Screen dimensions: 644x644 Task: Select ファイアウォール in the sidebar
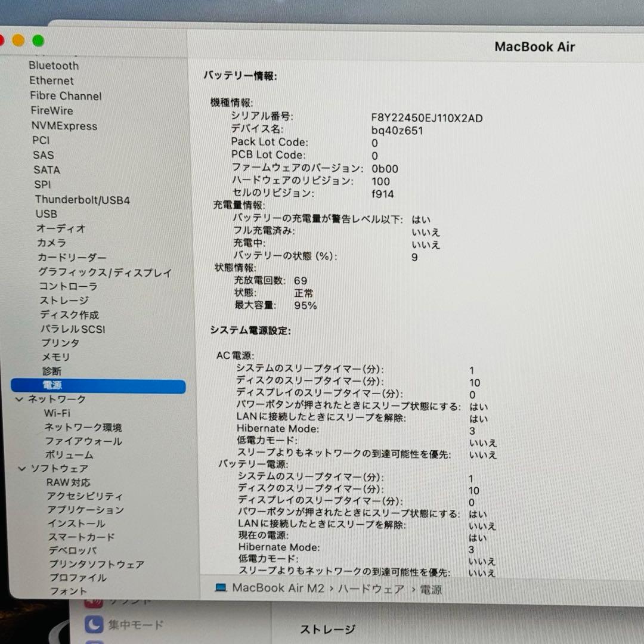83,441
